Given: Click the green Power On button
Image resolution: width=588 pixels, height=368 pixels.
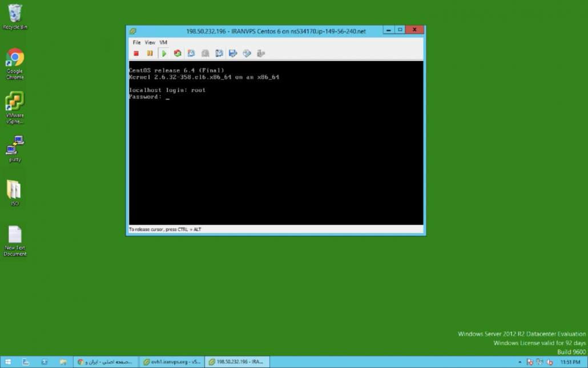Looking at the screenshot, I should 164,53.
